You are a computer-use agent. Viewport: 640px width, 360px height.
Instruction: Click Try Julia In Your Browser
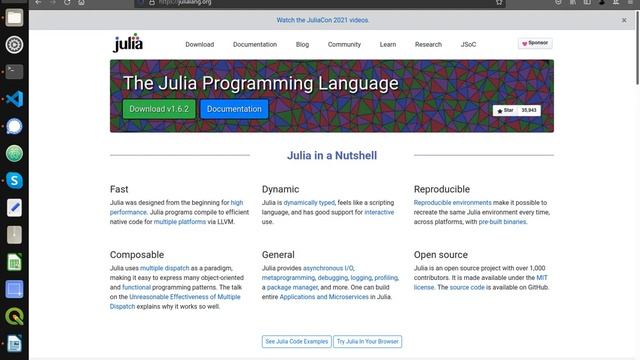click(x=368, y=341)
